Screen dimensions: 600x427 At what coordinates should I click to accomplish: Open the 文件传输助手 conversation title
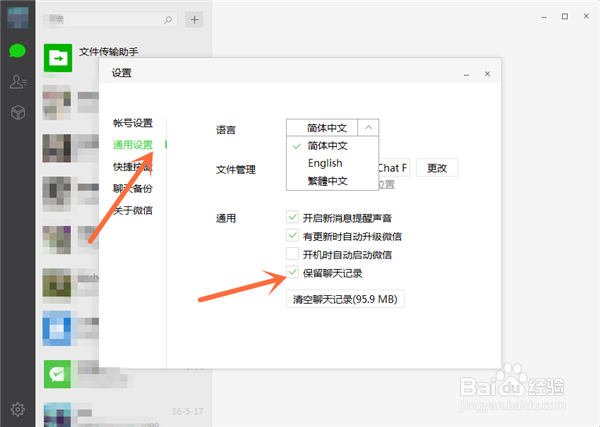coord(109,52)
